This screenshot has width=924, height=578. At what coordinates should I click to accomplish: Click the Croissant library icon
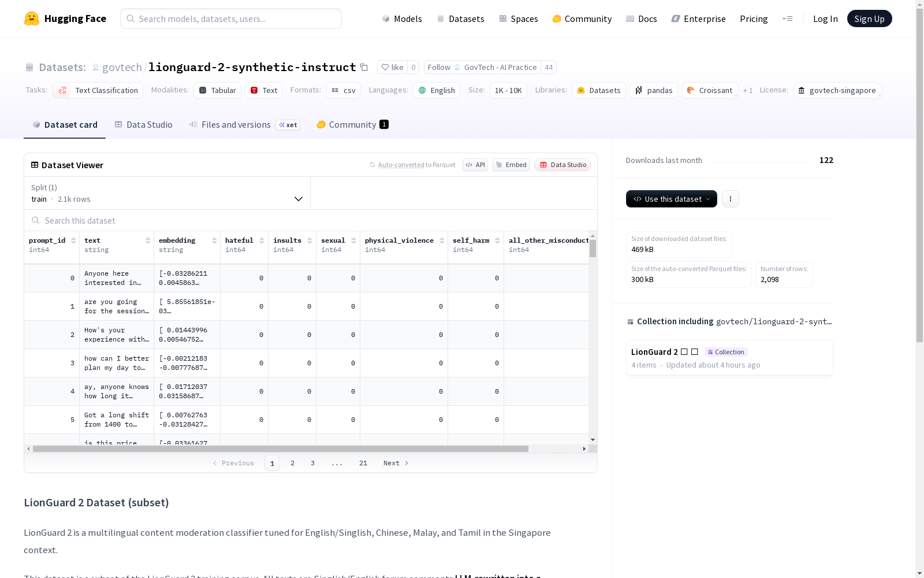click(x=691, y=90)
